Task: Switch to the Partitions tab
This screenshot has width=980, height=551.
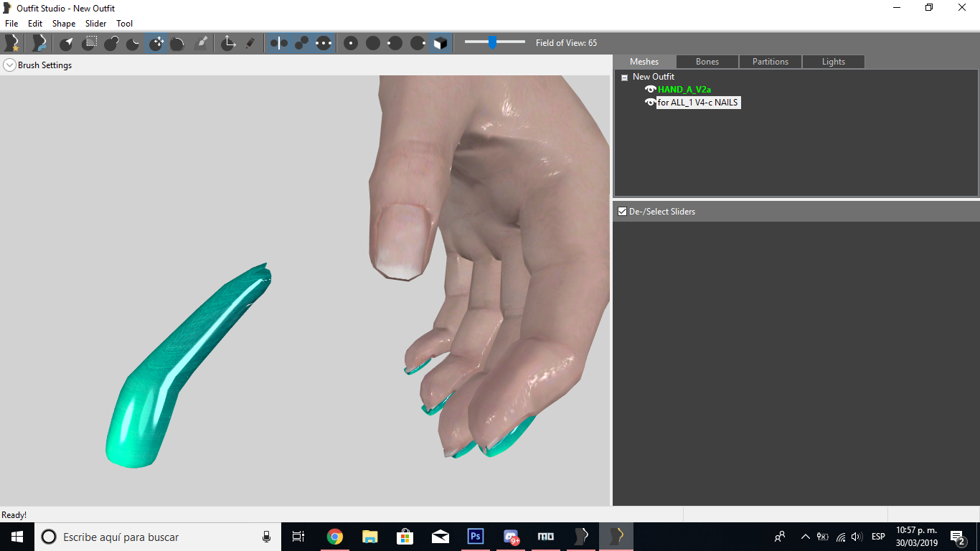Action: pyautogui.click(x=771, y=62)
